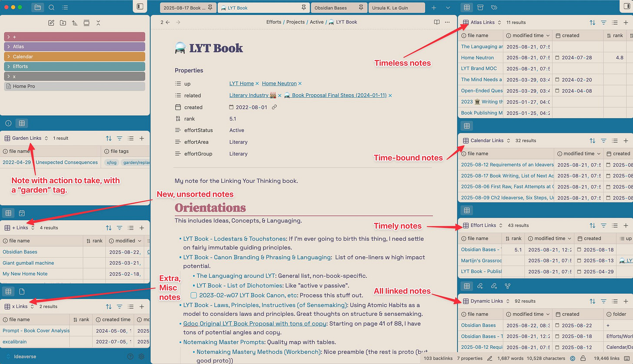Switch to the tags tab in the right sidebar
Viewport: 633px width, 364px height.
coord(494,7)
